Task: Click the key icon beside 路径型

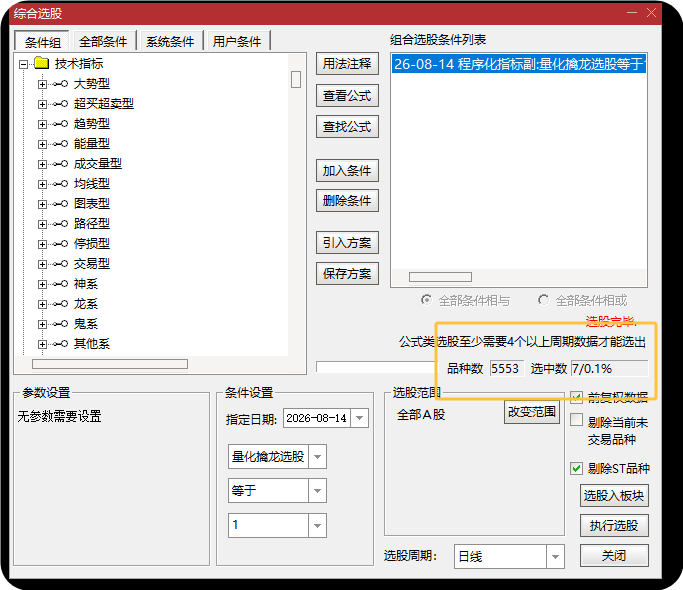Action: [x=61, y=224]
